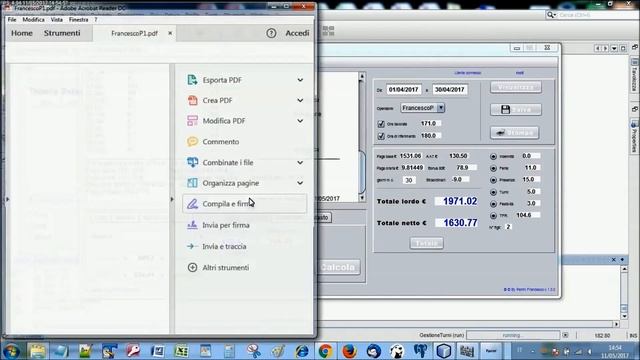
Task: Open the pgAdmin elephant taskbar icon
Action: coord(420,351)
